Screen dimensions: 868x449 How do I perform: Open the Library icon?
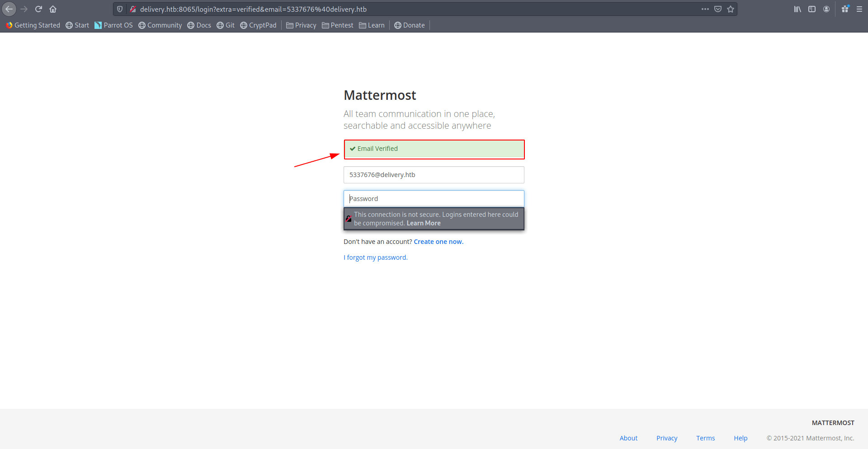pos(797,9)
